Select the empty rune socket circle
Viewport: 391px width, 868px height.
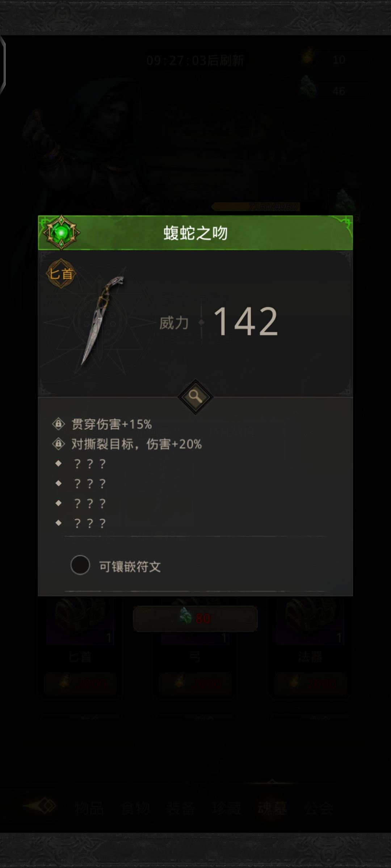point(80,565)
